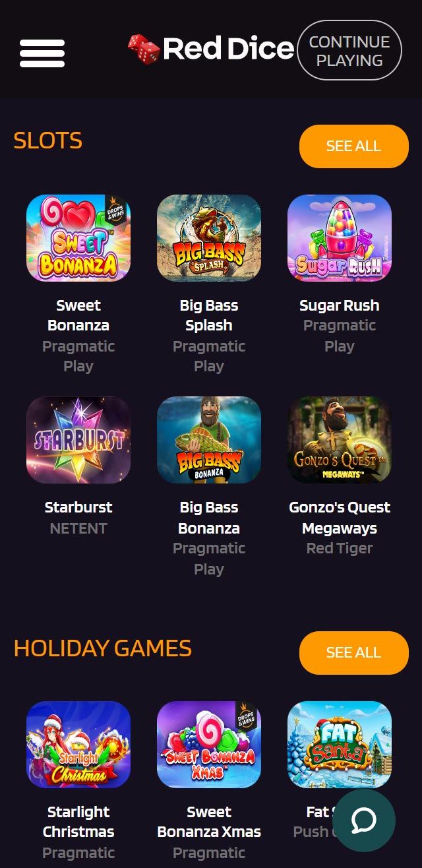Open the Fat Santa game thumbnail
Viewport: 422px width, 868px height.
pos(340,745)
